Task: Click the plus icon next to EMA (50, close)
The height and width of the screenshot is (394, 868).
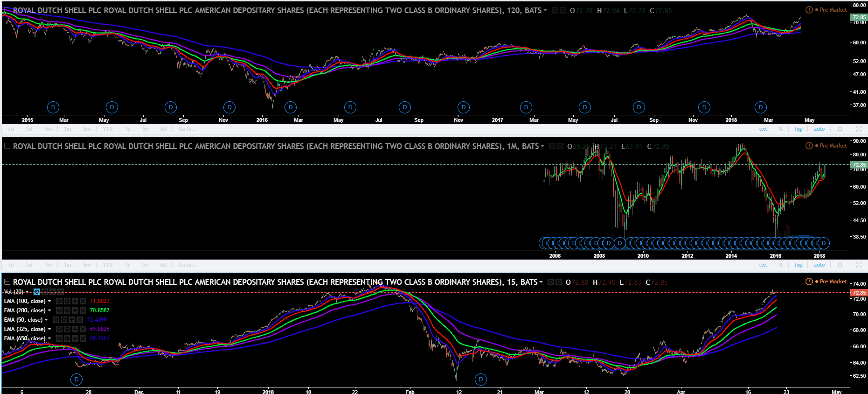Action: (x=72, y=320)
